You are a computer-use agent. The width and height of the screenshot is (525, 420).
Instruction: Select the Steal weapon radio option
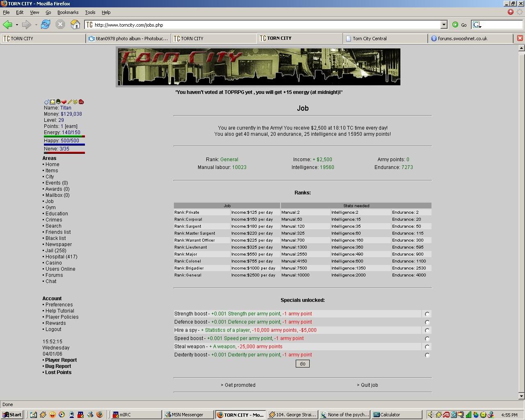point(427,347)
